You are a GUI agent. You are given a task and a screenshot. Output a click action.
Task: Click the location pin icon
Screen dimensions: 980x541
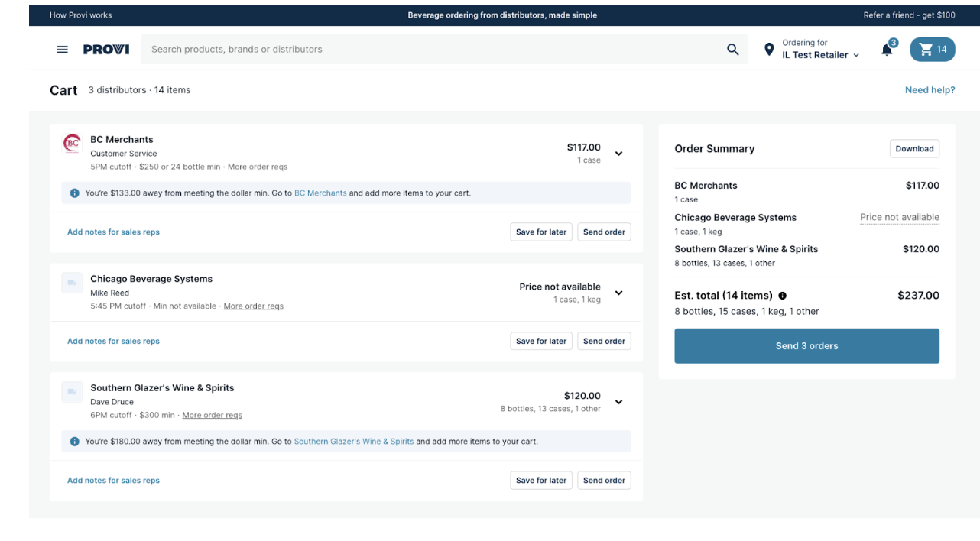click(769, 49)
